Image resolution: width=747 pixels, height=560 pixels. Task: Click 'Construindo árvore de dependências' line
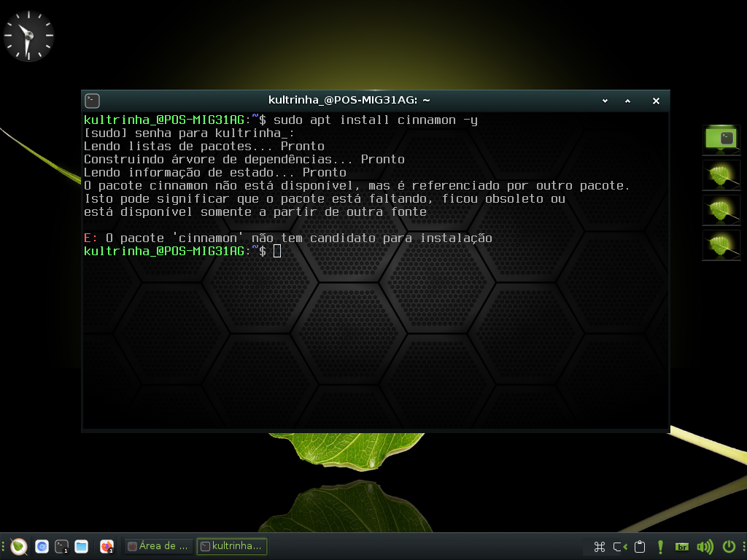tap(244, 160)
